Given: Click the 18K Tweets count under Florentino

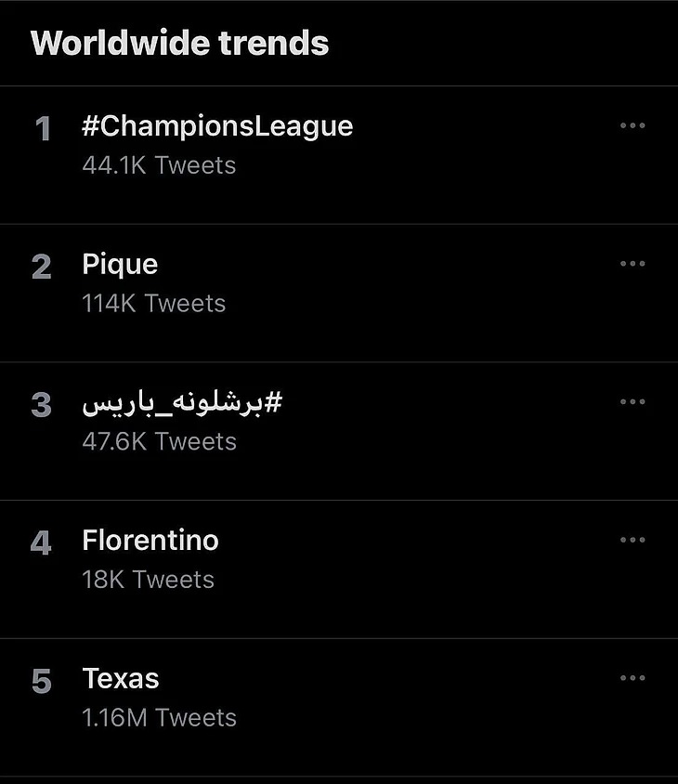Looking at the screenshot, I should (x=148, y=580).
